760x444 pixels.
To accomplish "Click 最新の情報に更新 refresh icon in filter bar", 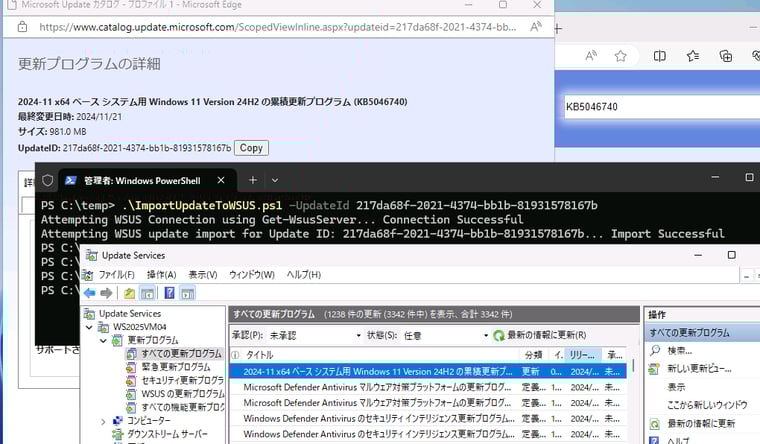I will [499, 335].
